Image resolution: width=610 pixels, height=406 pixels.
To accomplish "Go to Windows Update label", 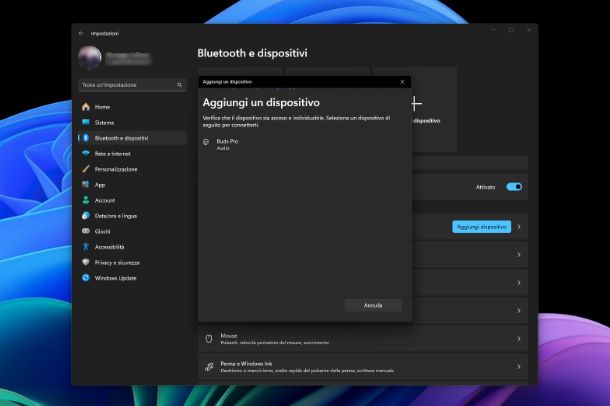I will coord(116,278).
